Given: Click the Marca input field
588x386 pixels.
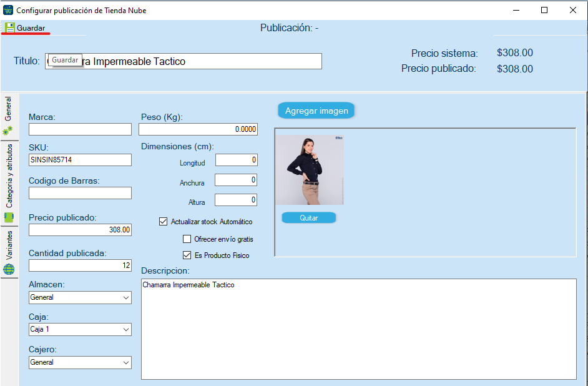Looking at the screenshot, I should coord(80,129).
